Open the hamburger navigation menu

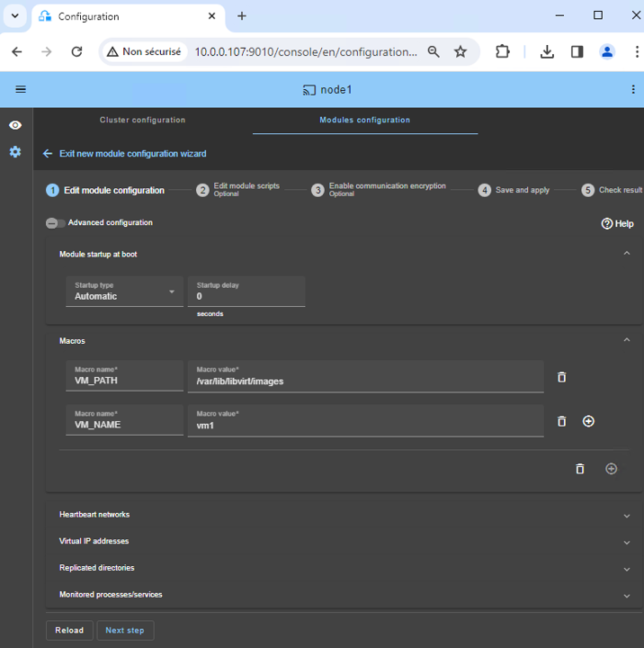(21, 89)
